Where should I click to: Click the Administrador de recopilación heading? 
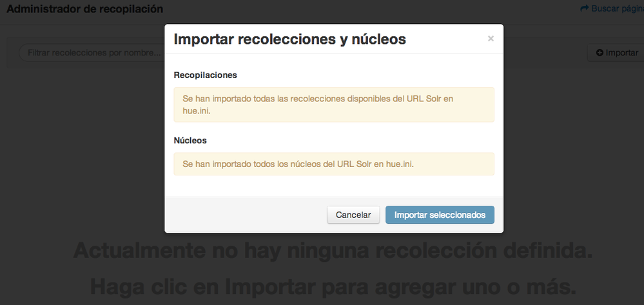pos(84,8)
